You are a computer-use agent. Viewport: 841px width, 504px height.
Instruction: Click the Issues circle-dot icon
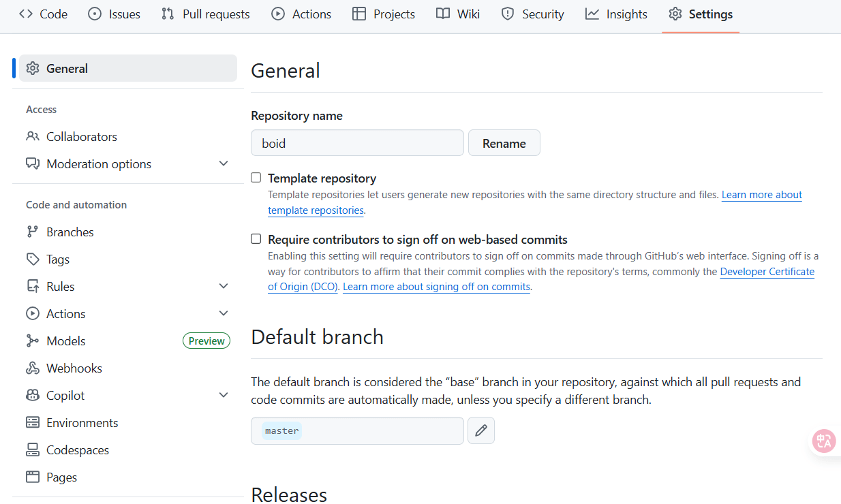coord(95,14)
